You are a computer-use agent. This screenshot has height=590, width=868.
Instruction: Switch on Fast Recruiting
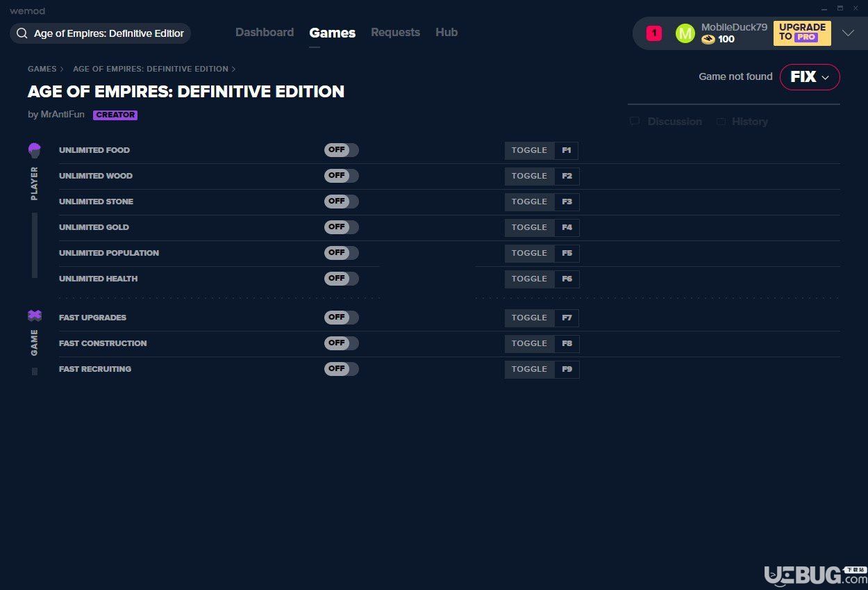click(x=342, y=369)
